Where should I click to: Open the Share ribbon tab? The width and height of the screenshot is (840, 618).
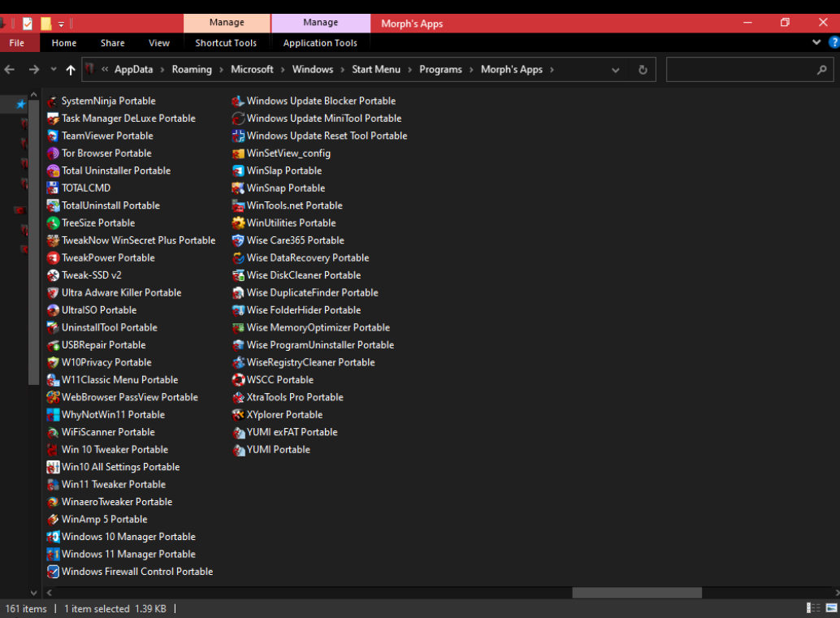pos(112,43)
